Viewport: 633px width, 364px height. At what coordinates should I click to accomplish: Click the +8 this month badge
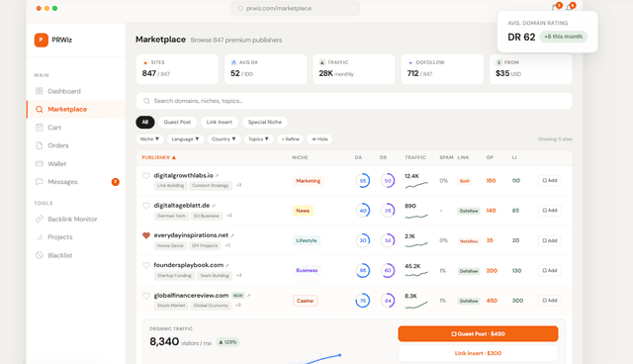(563, 37)
